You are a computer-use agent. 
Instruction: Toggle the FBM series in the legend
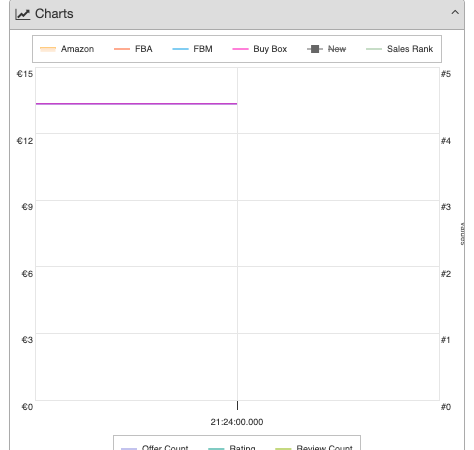click(192, 49)
